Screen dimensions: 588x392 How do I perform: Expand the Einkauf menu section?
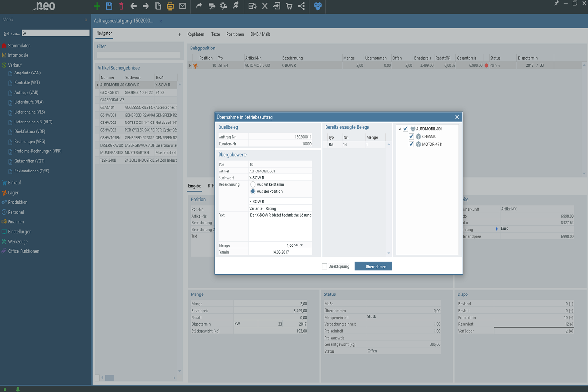pyautogui.click(x=14, y=183)
